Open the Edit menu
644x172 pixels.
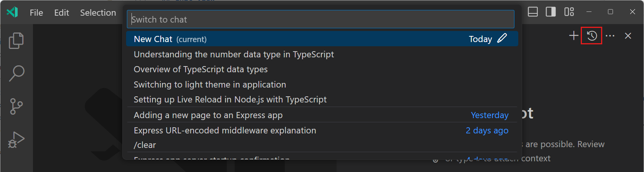[x=61, y=13]
